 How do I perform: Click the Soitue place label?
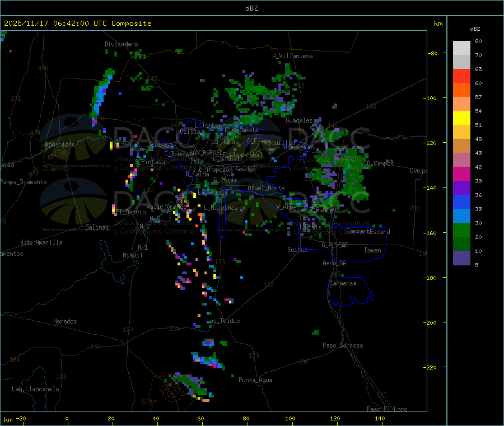coord(298,250)
